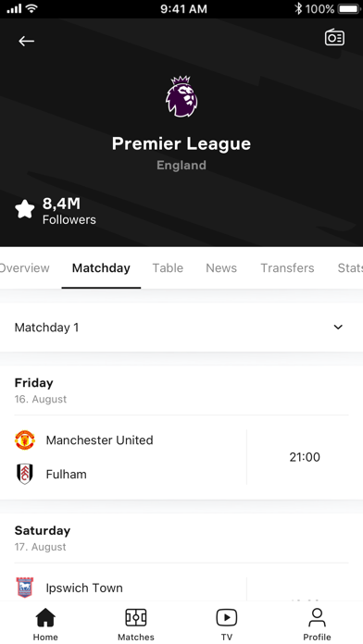Open Profile in bottom navigation
The width and height of the screenshot is (363, 644).
317,625
